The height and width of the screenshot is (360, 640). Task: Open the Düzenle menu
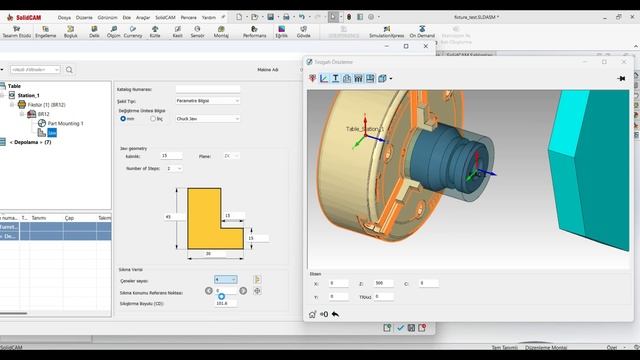click(x=84, y=18)
